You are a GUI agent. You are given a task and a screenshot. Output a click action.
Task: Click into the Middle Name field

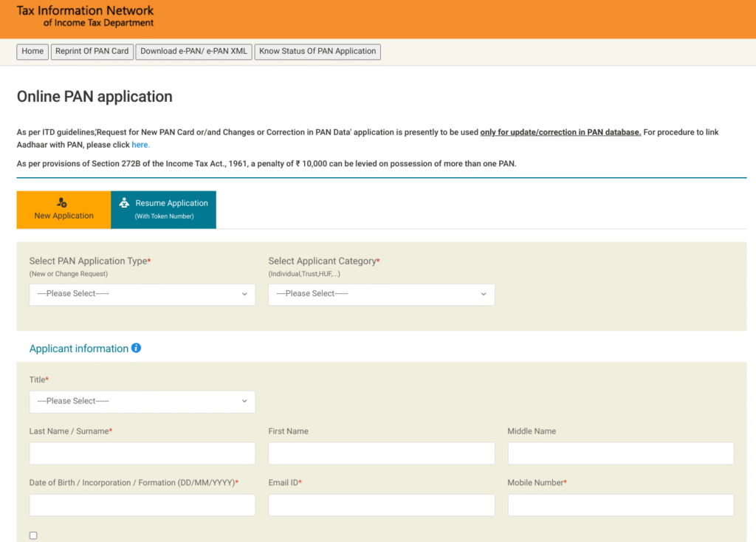pos(620,453)
